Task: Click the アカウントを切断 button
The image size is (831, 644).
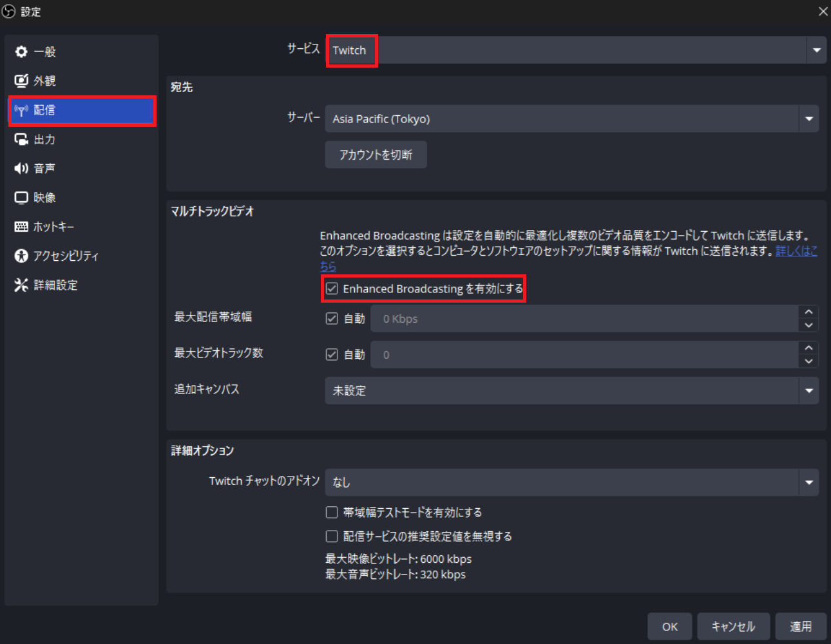Action: click(376, 155)
